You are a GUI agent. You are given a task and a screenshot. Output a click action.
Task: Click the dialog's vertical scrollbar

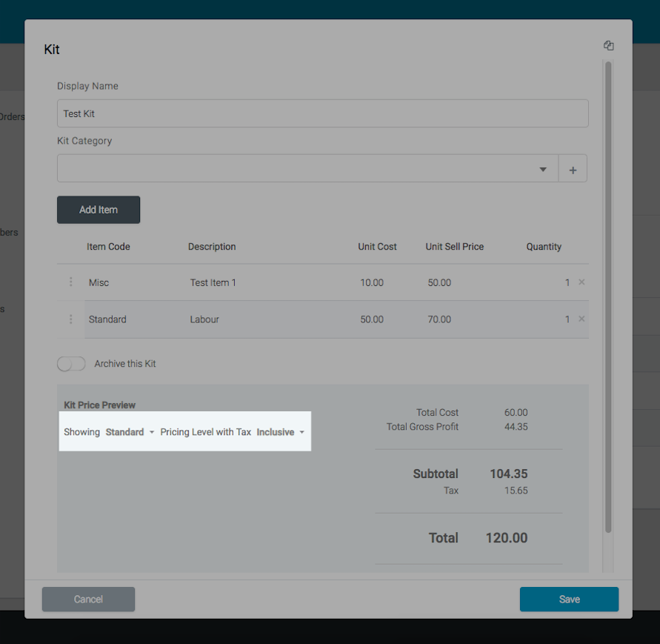[x=608, y=296]
